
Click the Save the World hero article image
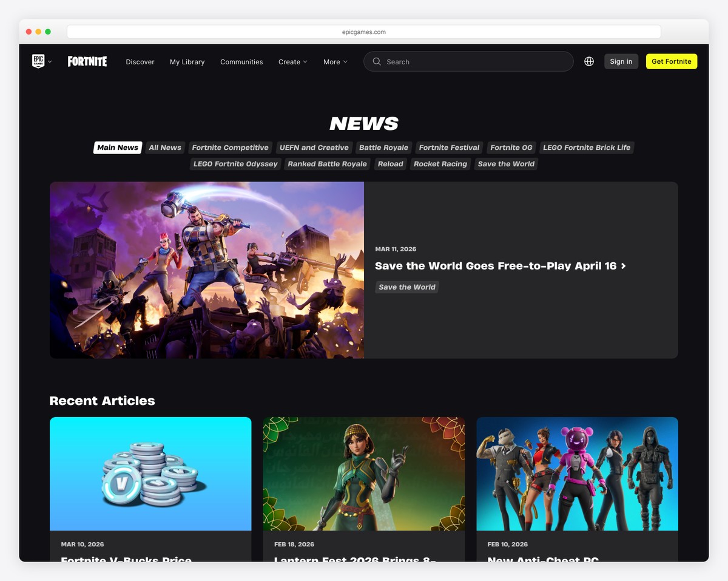point(206,270)
